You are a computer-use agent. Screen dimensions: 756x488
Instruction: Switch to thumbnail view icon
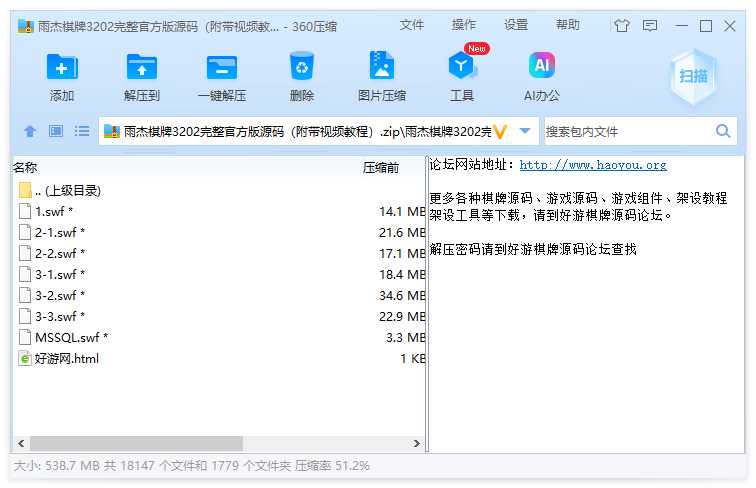tap(56, 131)
